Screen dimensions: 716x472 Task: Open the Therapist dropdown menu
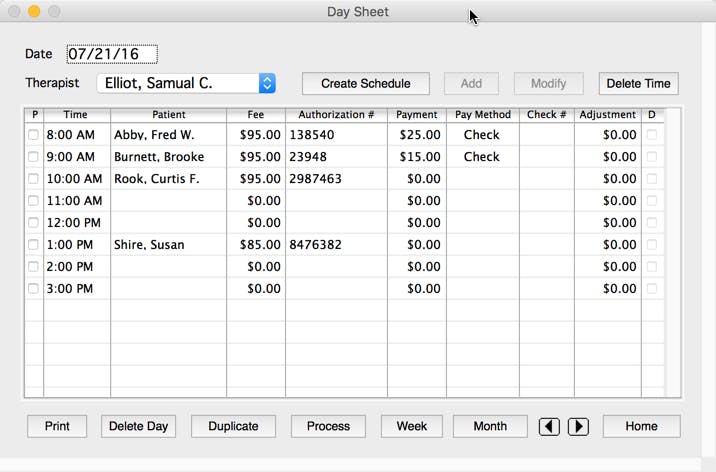tap(266, 84)
